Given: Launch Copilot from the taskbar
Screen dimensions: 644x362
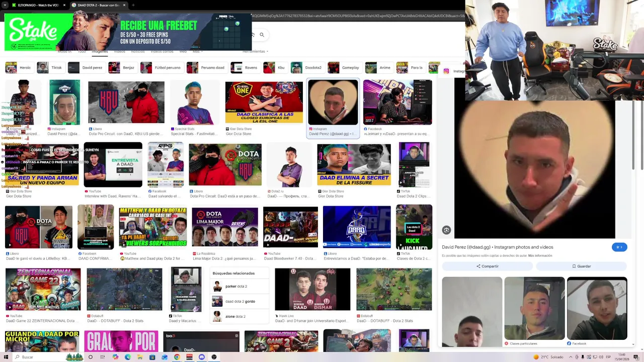Looking at the screenshot, I should (x=115, y=357).
